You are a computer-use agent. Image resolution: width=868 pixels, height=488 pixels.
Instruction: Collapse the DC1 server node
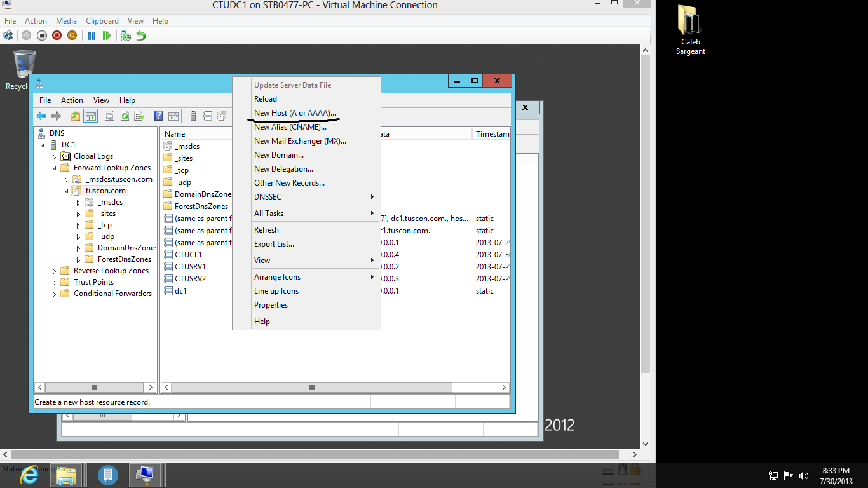coord(43,145)
